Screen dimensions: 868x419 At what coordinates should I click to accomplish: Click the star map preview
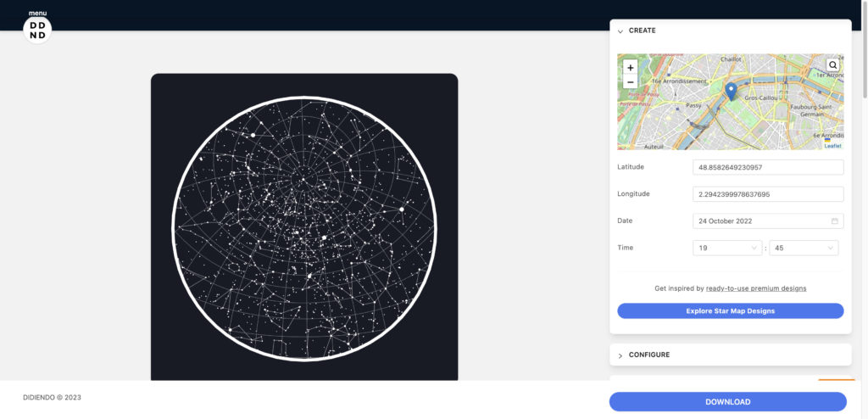304,228
